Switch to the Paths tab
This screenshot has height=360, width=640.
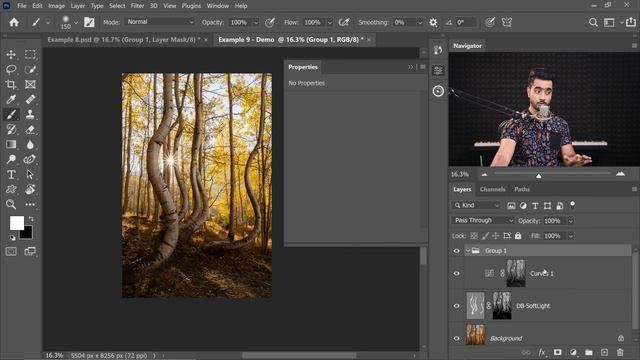tap(522, 189)
